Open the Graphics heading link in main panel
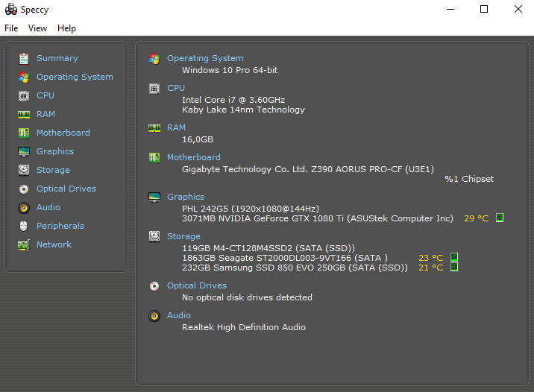The height and width of the screenshot is (392, 534). (x=186, y=197)
